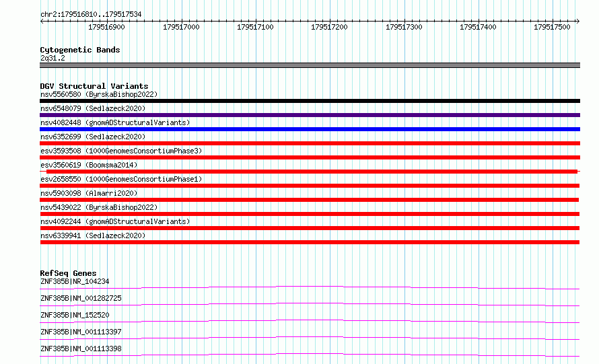Click the 179517300 ruler position label
Viewport: 599px width, 364px height.
coord(404,27)
